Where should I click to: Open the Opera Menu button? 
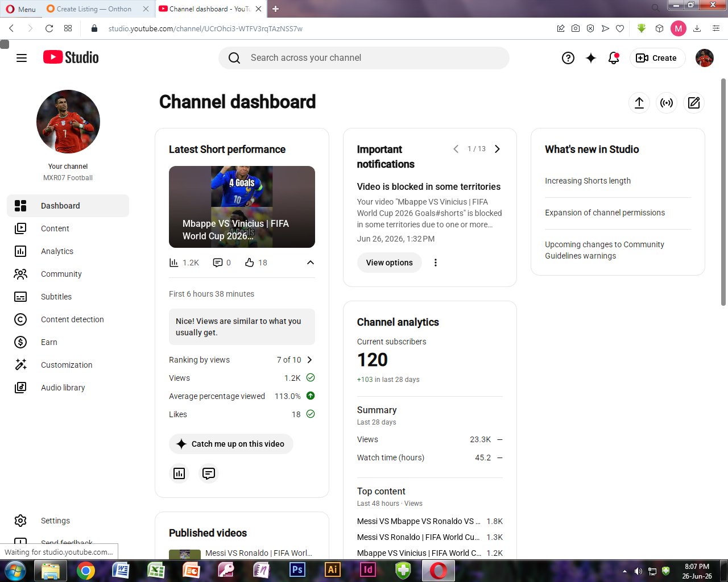(20, 9)
